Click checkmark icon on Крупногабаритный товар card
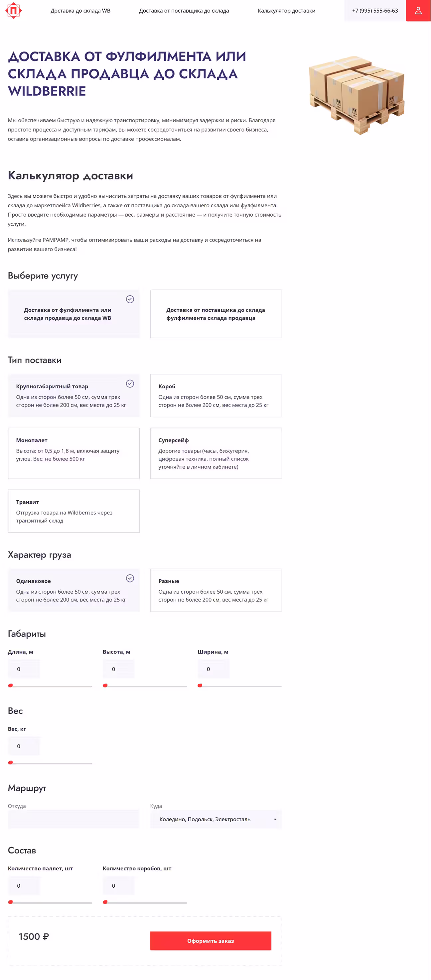Viewport: 431px width, 980px height. 130,383
